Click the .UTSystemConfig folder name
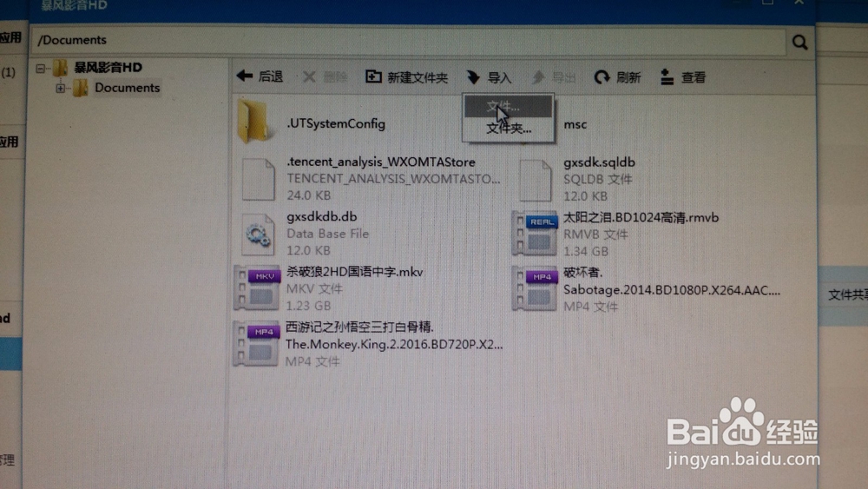The height and width of the screenshot is (489, 868). pyautogui.click(x=335, y=123)
